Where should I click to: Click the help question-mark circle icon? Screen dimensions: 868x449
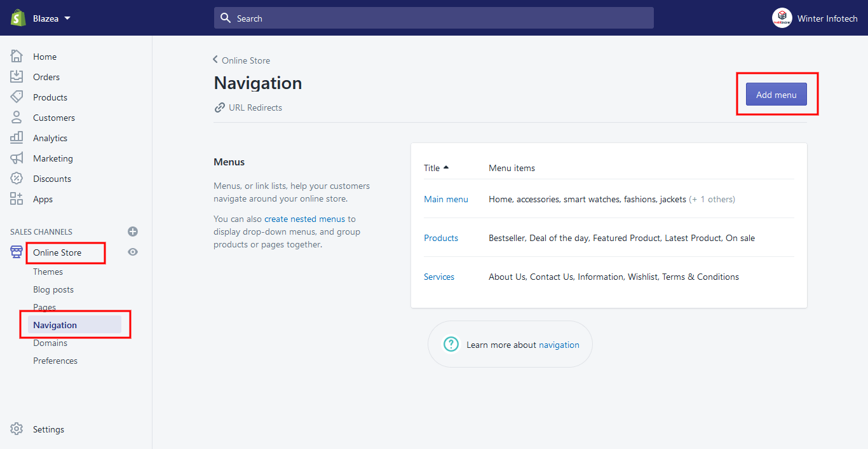click(x=451, y=343)
